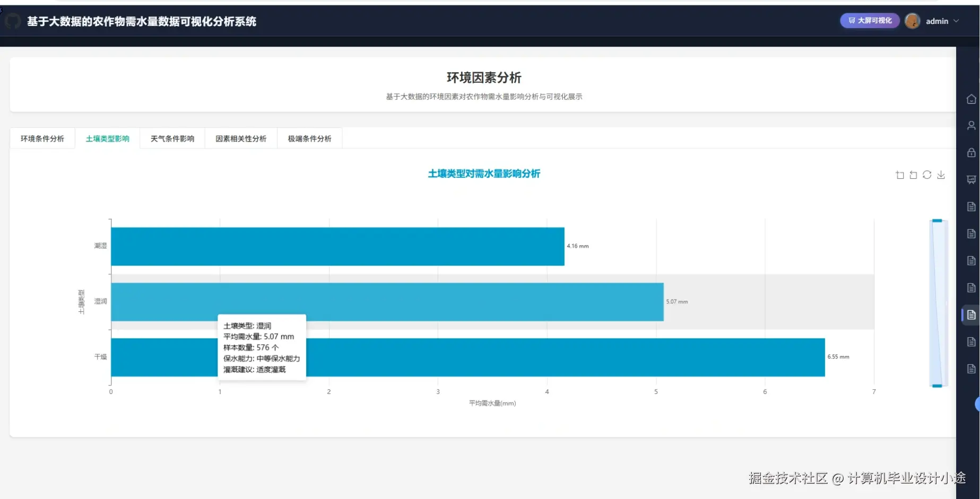Expand the admin user dropdown arrow
Screen dimensions: 980x499
956,21
